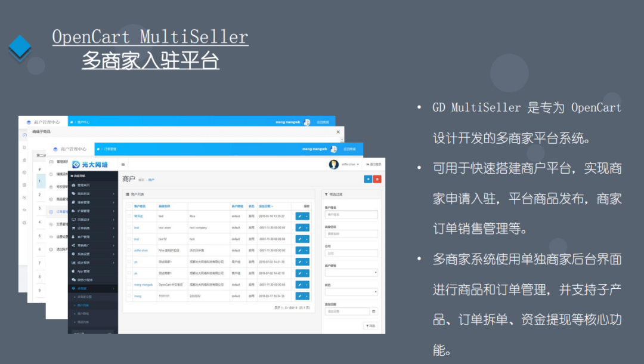Click the pencil edit icon for fasf row
Image resolution: width=644 pixels, height=364 pixels.
300,216
